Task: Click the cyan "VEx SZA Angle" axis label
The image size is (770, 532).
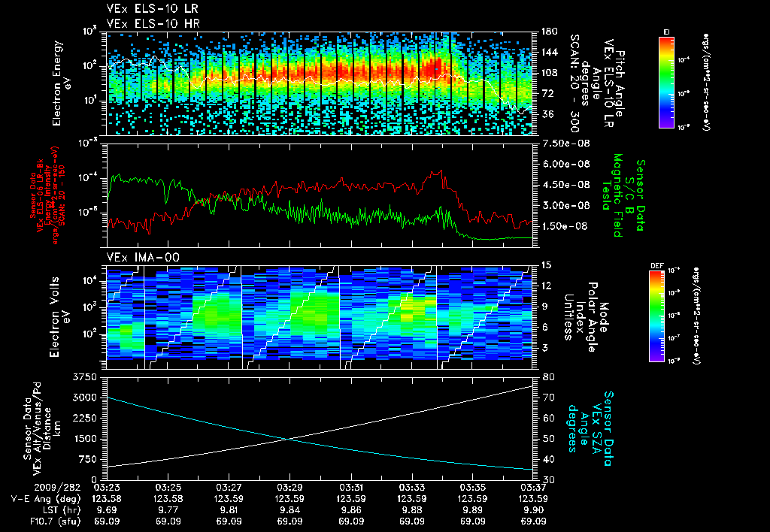Action: point(590,428)
